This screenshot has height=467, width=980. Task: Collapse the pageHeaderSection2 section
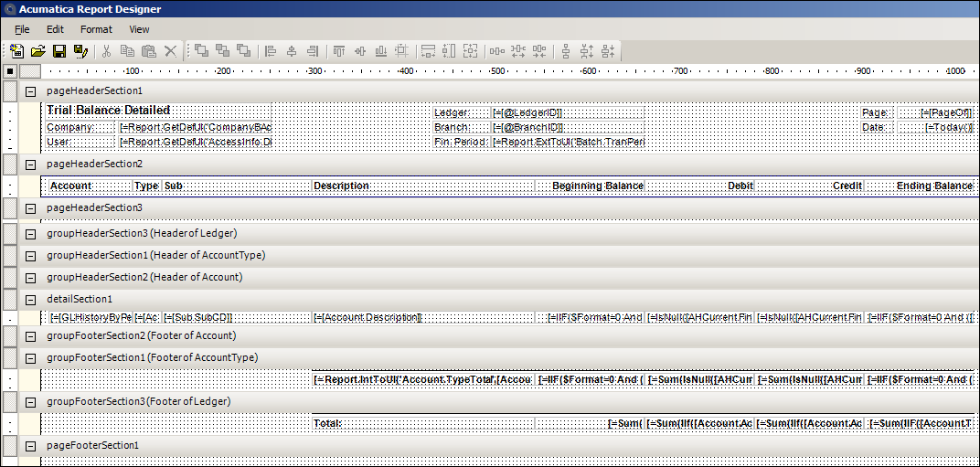click(30, 165)
